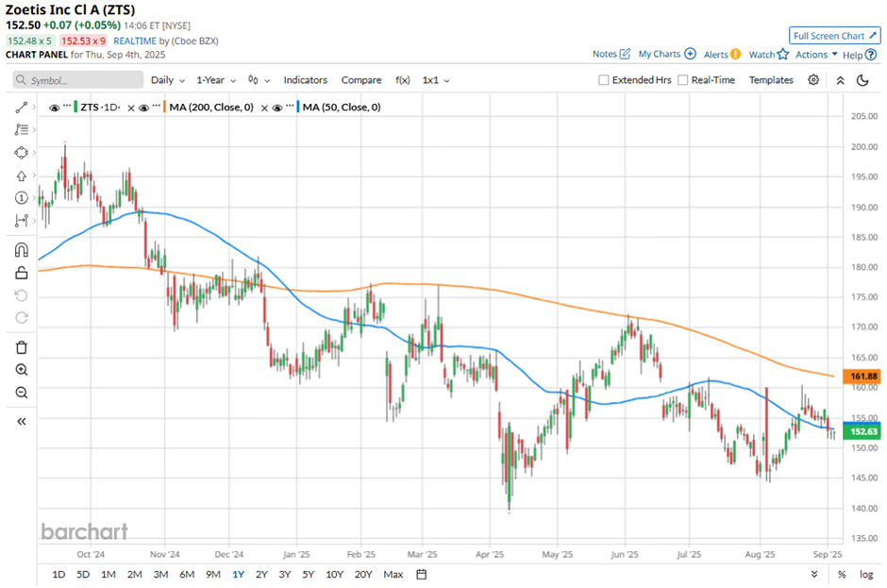
Task: Open the candlestick chart type dropdown
Action: coord(259,80)
